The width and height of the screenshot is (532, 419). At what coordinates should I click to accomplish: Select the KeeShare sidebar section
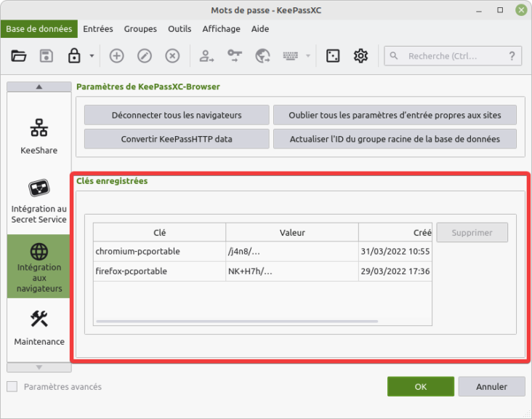(39, 136)
